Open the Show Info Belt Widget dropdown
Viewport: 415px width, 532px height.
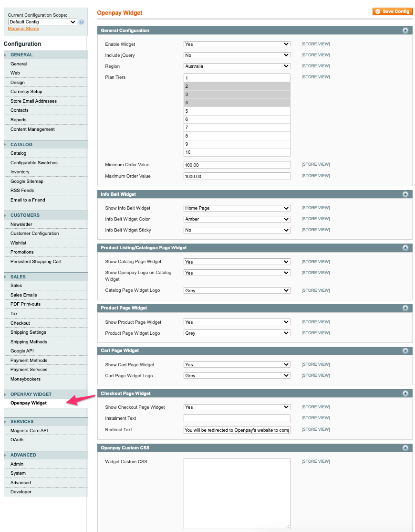click(237, 208)
